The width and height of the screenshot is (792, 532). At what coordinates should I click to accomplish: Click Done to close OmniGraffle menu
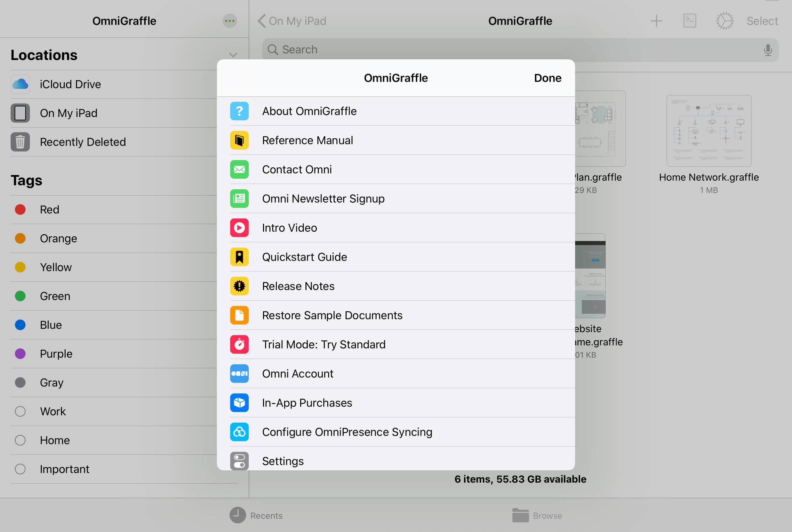pos(547,78)
